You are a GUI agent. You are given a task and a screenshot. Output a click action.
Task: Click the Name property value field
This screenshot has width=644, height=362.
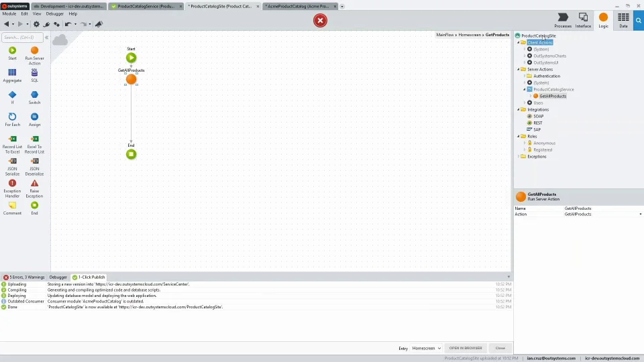(602, 208)
